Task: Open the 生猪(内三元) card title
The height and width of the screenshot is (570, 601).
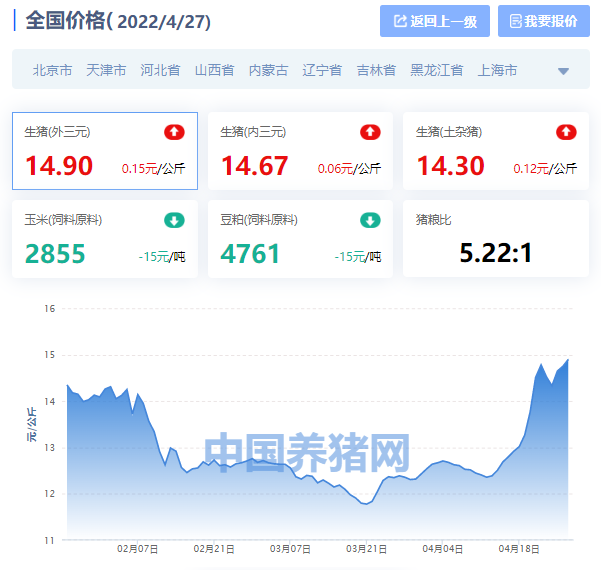Action: 253,132
